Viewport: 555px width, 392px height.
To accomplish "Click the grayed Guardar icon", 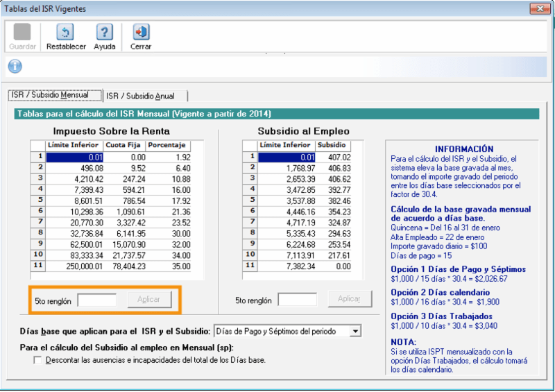I will 22,33.
